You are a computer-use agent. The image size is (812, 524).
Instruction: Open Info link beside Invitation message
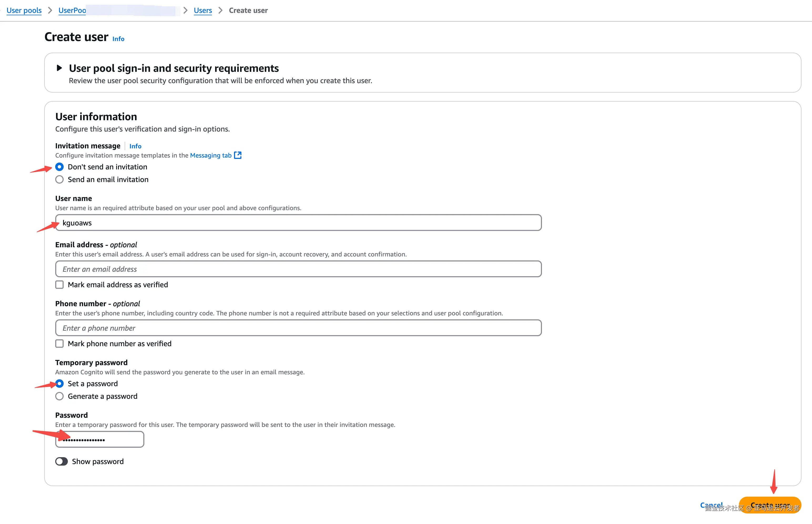[x=135, y=146]
